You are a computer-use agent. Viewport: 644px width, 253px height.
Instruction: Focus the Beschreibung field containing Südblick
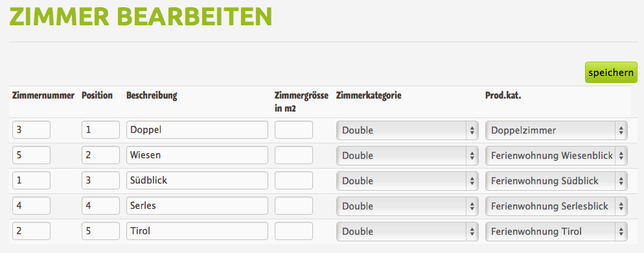197,180
